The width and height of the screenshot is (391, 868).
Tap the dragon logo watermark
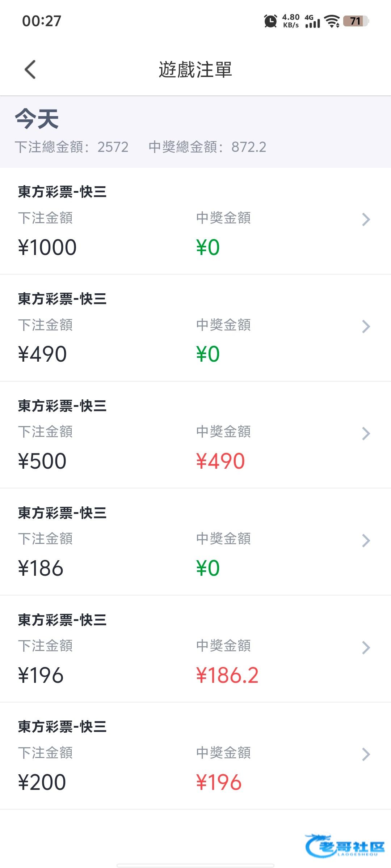tap(344, 846)
